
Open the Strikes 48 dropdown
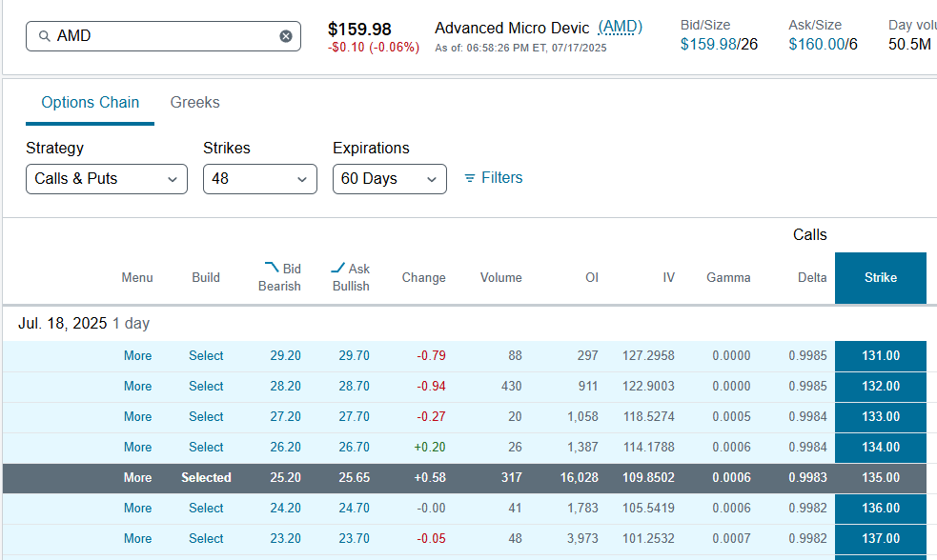click(x=260, y=179)
